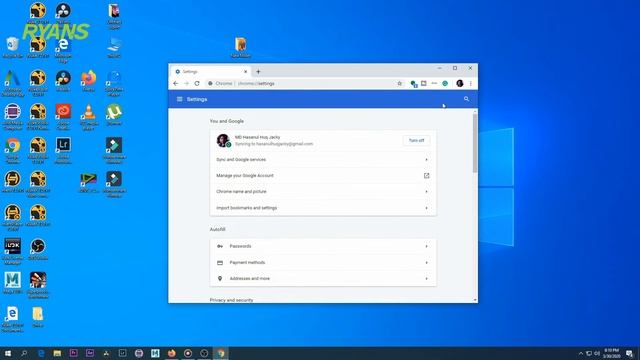This screenshot has width=640, height=360.
Task: Click the Sync and Google services label
Action: point(241,160)
